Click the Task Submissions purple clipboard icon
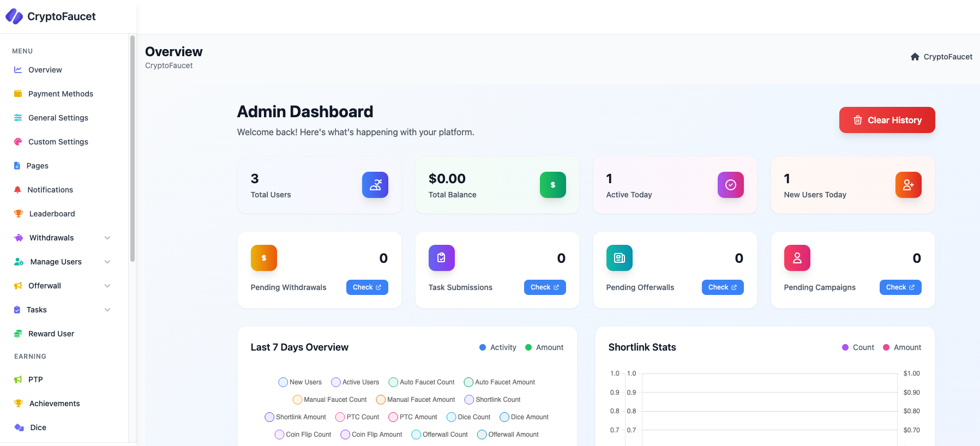 click(x=442, y=258)
